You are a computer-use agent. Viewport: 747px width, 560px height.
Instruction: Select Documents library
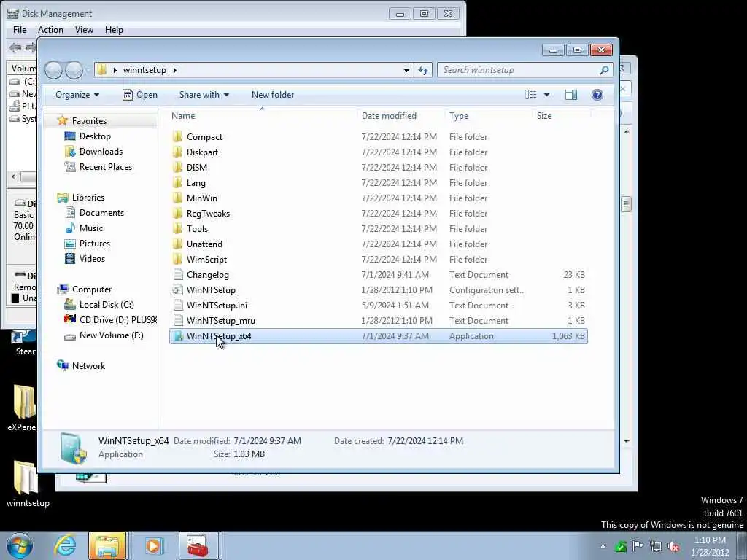pos(101,213)
